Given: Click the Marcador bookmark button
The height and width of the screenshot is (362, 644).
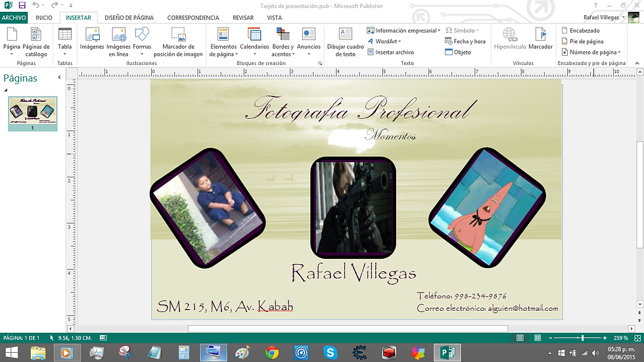Looking at the screenshot, I should pyautogui.click(x=540, y=39).
